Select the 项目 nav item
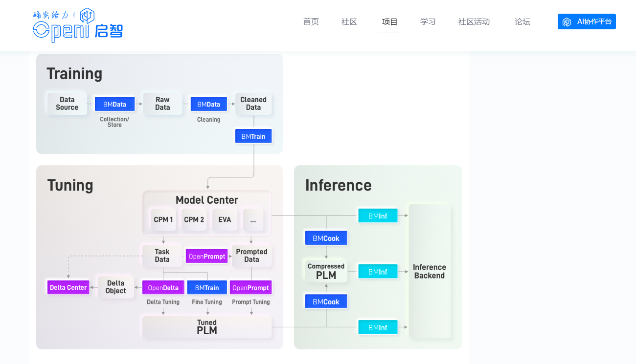The image size is (636, 364). [x=390, y=21]
